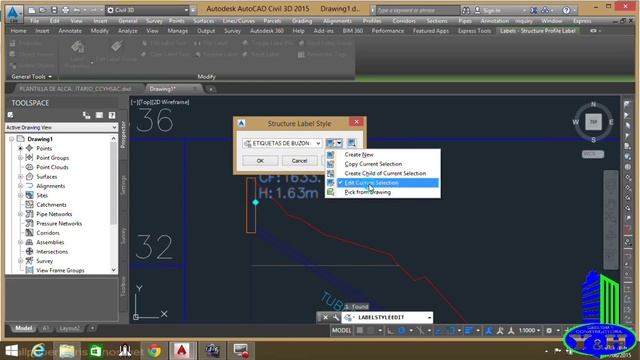Image resolution: width=640 pixels, height=360 pixels.
Task: Open the Surfaces menu in menu bar
Action: [203, 21]
